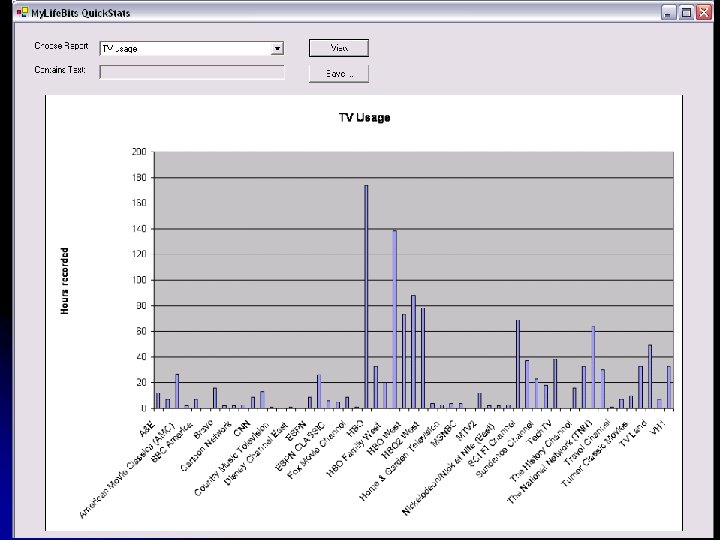
Task: Click the HBO label on x-axis
Action: 355,428
